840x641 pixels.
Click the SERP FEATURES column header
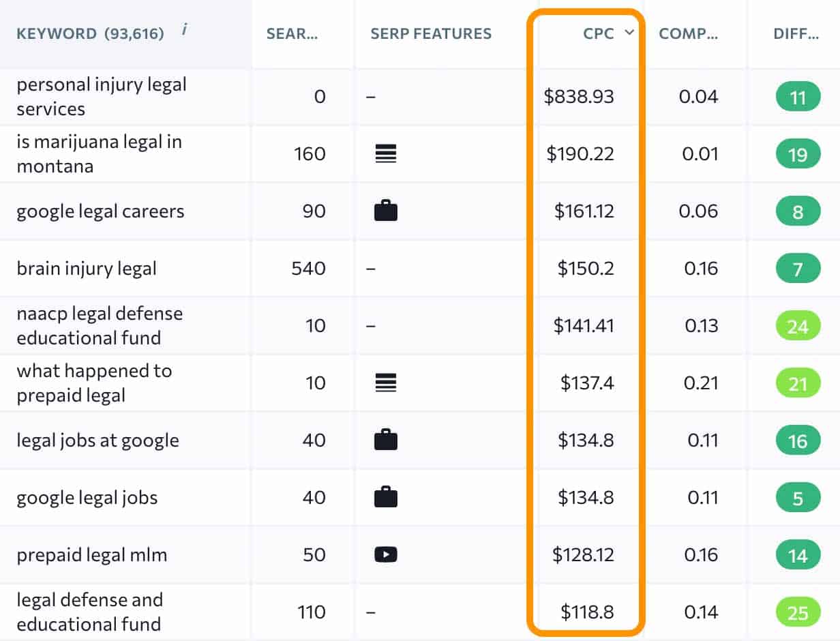pos(430,34)
